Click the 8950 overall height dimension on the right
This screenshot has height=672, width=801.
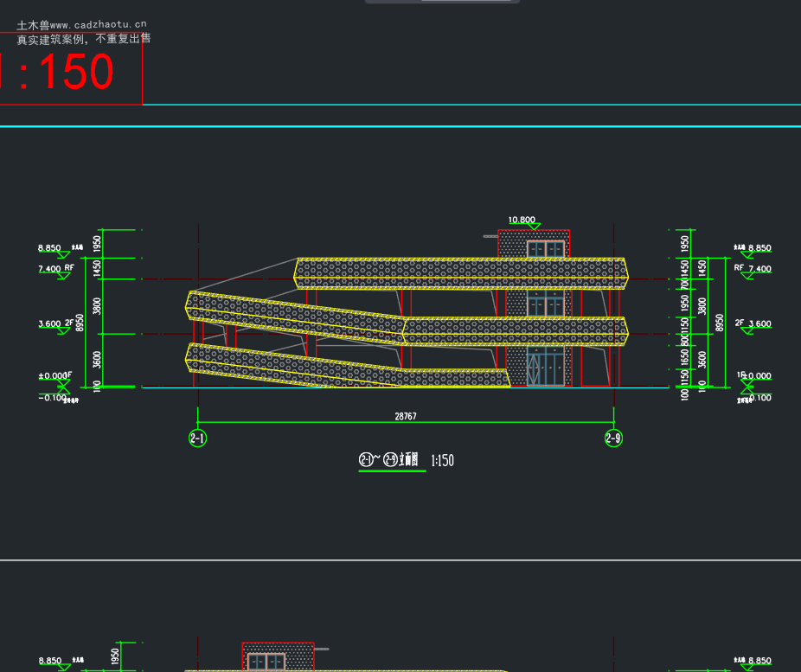(720, 323)
